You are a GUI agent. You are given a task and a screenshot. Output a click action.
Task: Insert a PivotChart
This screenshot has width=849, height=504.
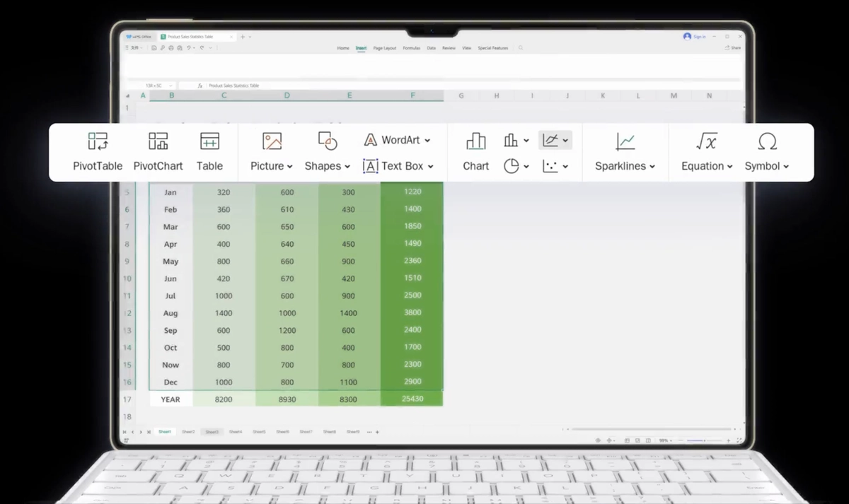click(158, 152)
